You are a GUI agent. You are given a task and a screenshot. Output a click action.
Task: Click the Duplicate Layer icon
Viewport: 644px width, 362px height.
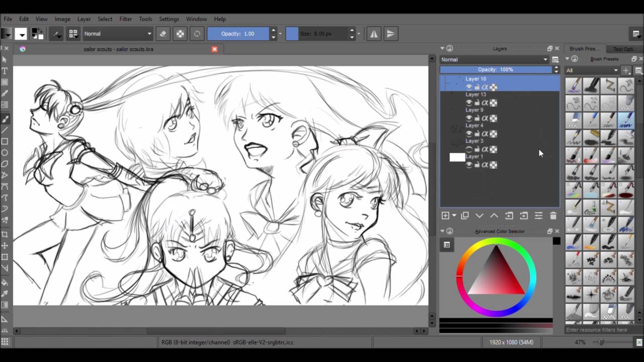[465, 216]
